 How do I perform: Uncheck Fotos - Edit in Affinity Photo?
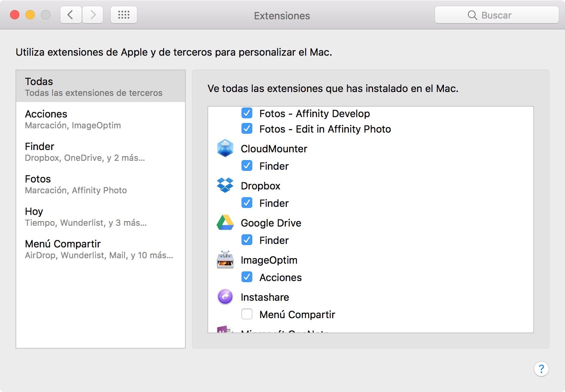tap(247, 128)
